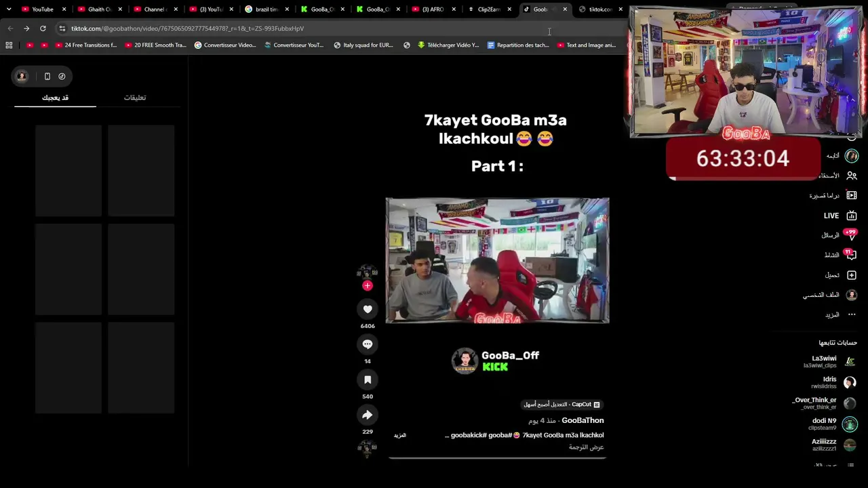Open the CapCut editing badge on video
Screen dimensions: 868x488
coord(561,405)
